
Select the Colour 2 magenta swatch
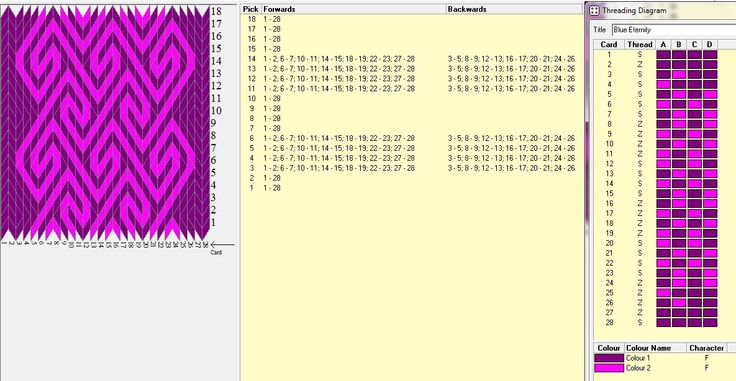click(609, 368)
